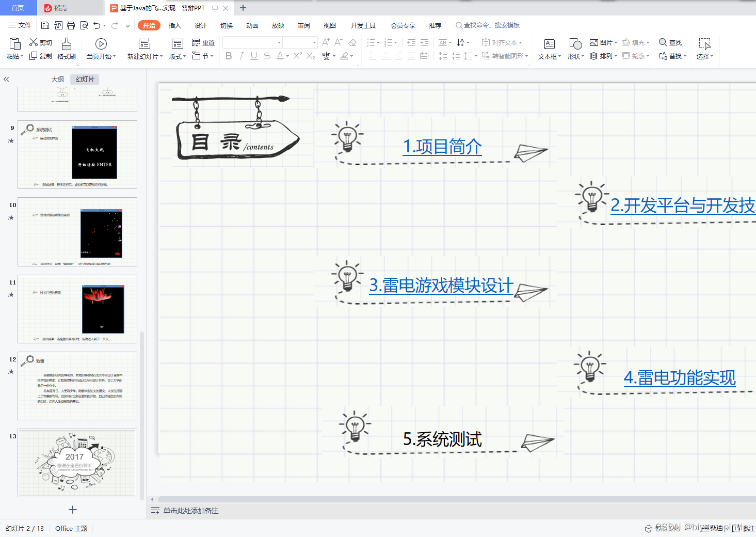This screenshot has height=537, width=756.
Task: Click the pinyin guide 文 icon
Action: point(326,56)
